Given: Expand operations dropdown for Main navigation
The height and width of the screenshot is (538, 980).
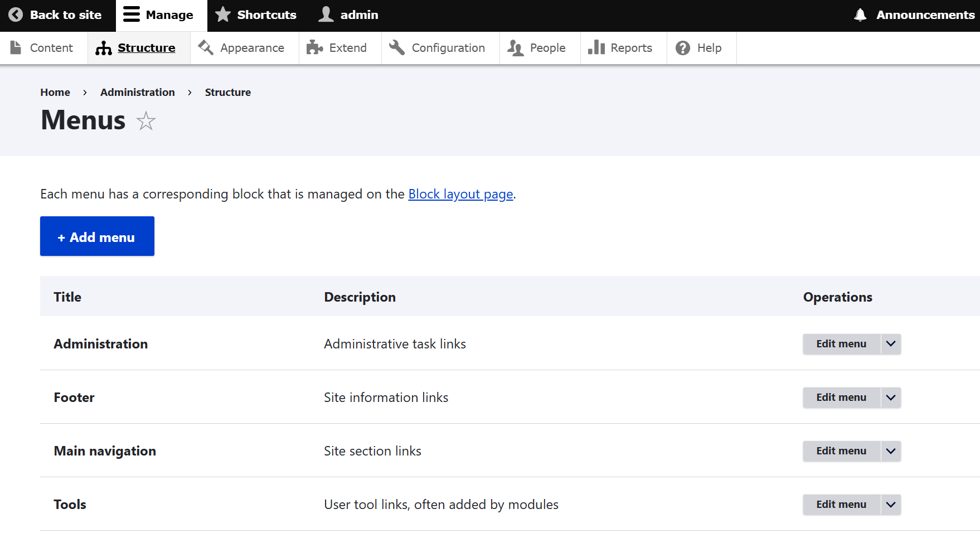Looking at the screenshot, I should [891, 451].
